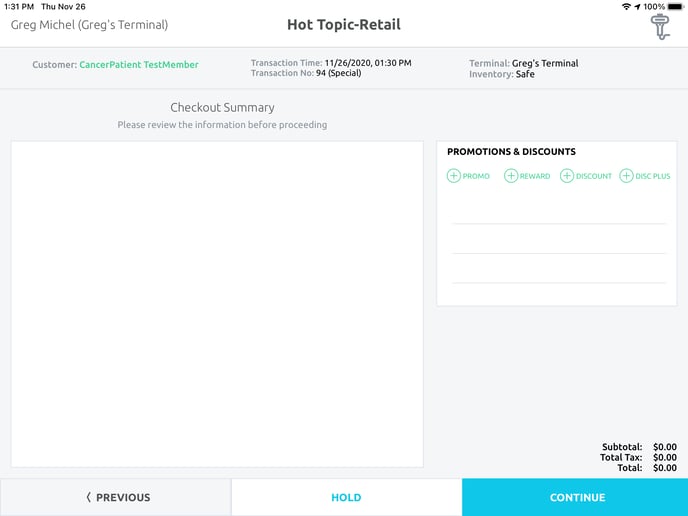The width and height of the screenshot is (688, 516).
Task: Put the transaction on HOLD
Action: tap(346, 497)
